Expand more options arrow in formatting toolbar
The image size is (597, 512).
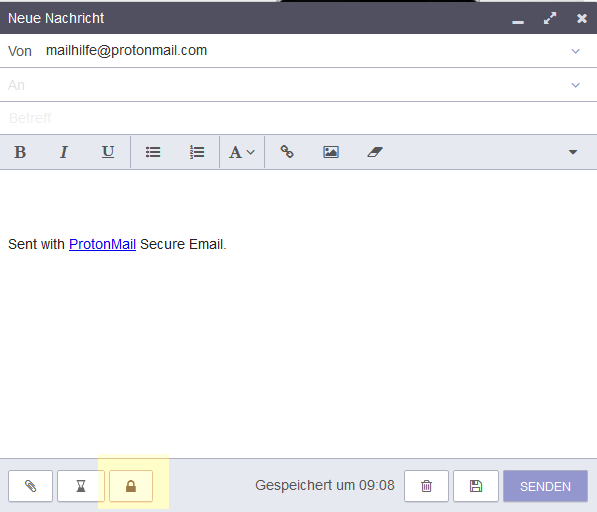pos(573,152)
